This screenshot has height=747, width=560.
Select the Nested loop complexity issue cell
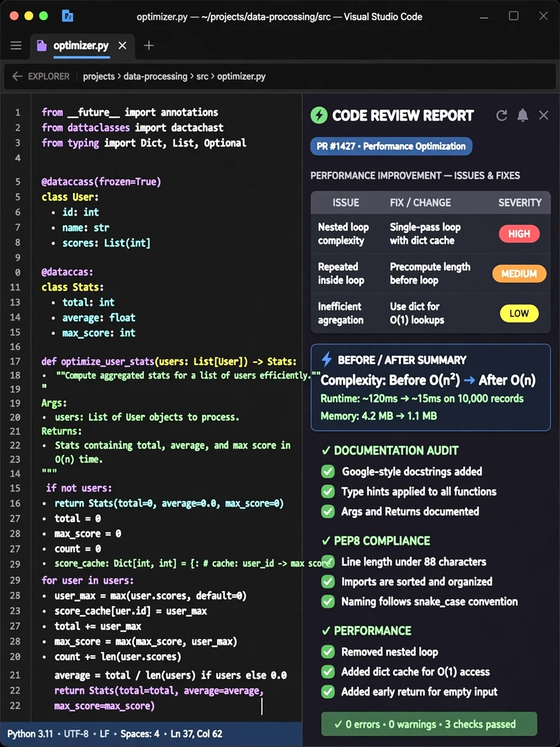(x=343, y=233)
